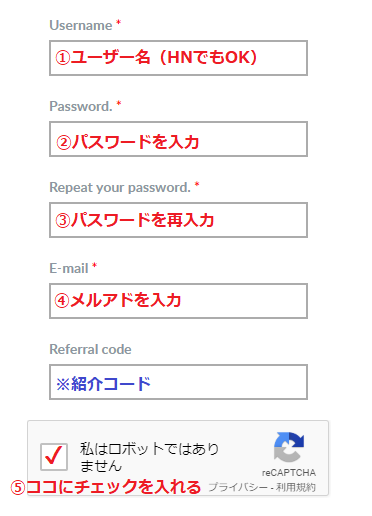Click the 私はロボットではありません text
The height and width of the screenshot is (516, 372).
coord(149,457)
